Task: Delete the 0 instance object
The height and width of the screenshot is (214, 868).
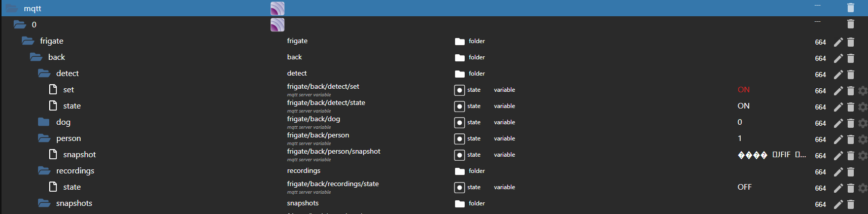Action: [851, 24]
